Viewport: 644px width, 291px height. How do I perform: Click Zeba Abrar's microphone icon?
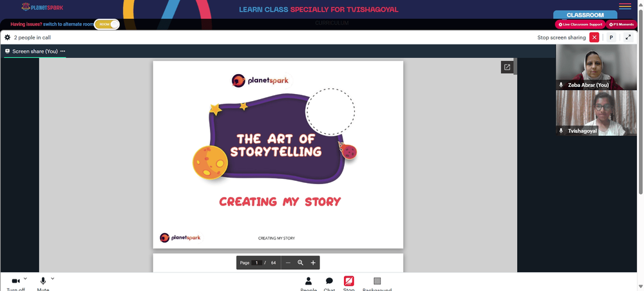click(x=561, y=85)
